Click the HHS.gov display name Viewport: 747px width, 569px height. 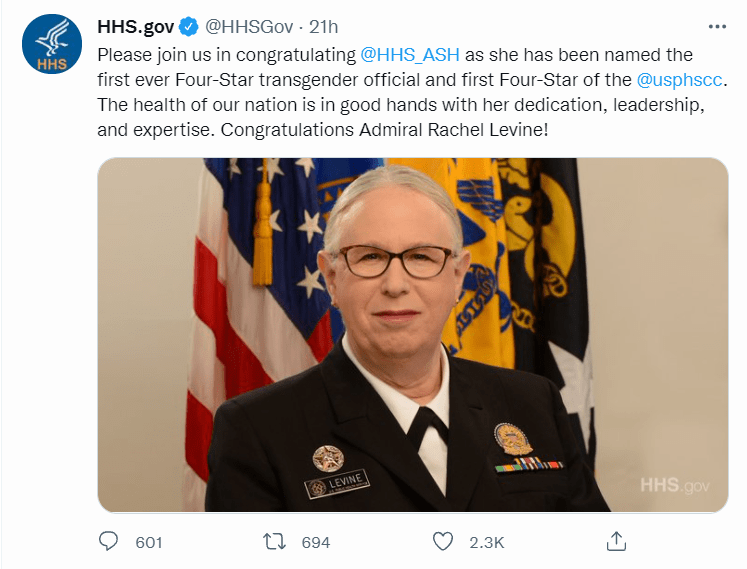click(136, 27)
